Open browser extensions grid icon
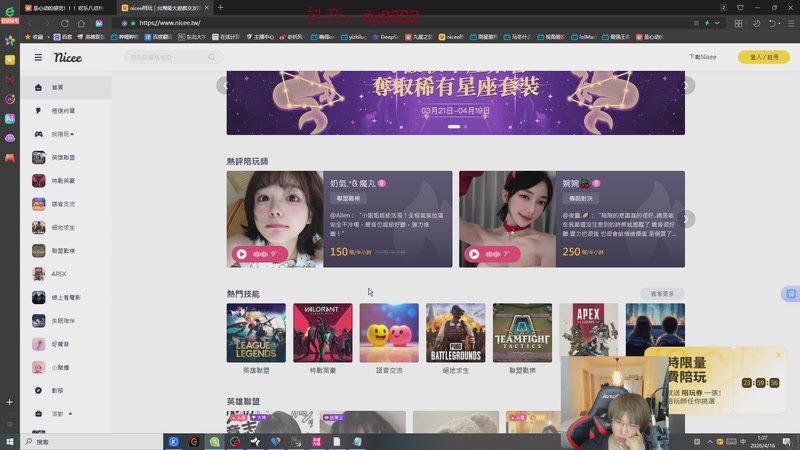800x450 pixels. coord(738,23)
